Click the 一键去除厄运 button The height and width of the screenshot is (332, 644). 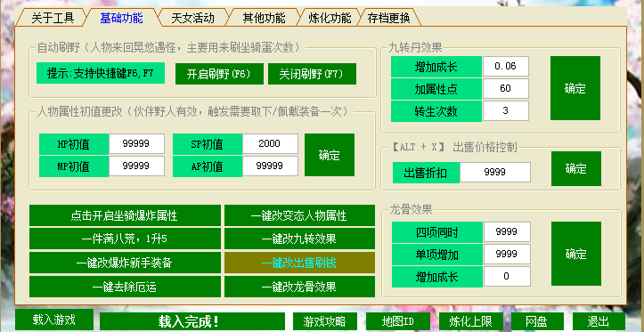125,287
